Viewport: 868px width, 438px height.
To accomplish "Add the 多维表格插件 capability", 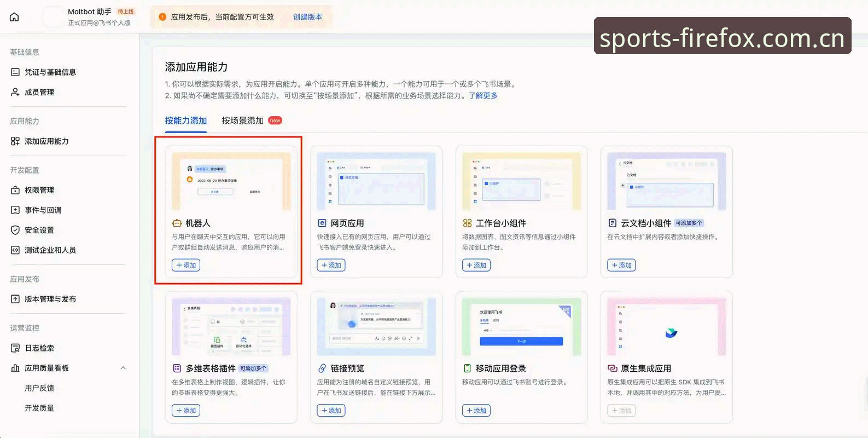I will click(x=186, y=411).
